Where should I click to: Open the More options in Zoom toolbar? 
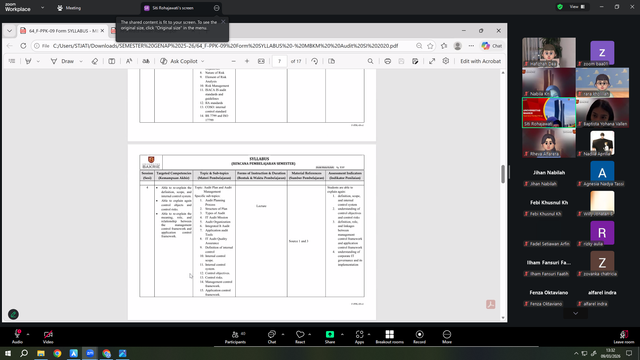[x=447, y=337]
